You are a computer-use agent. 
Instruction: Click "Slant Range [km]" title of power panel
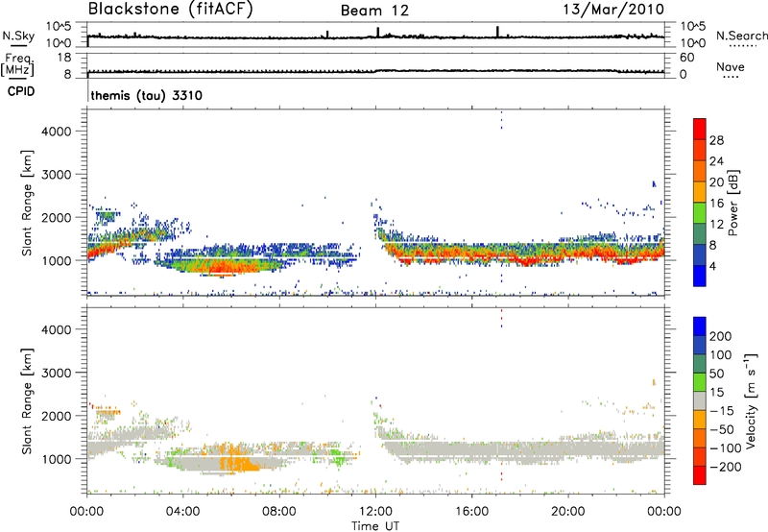click(x=27, y=203)
